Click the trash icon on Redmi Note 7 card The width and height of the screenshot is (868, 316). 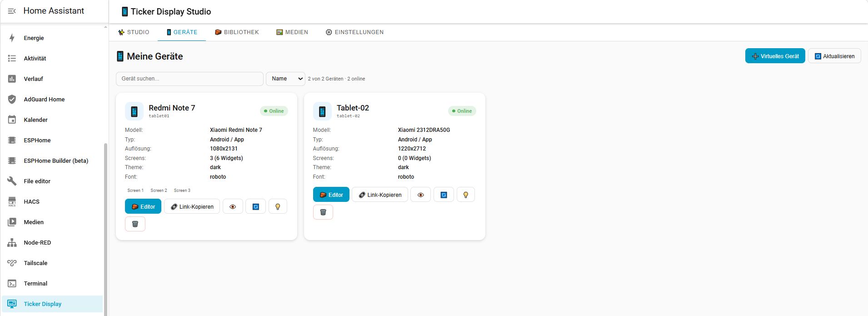click(135, 224)
